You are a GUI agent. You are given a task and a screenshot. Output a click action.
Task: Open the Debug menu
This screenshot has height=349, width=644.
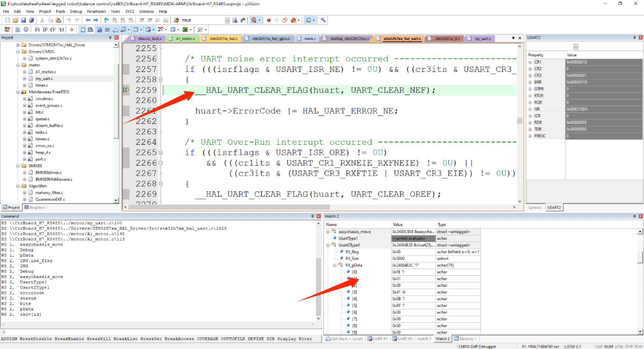tap(76, 11)
